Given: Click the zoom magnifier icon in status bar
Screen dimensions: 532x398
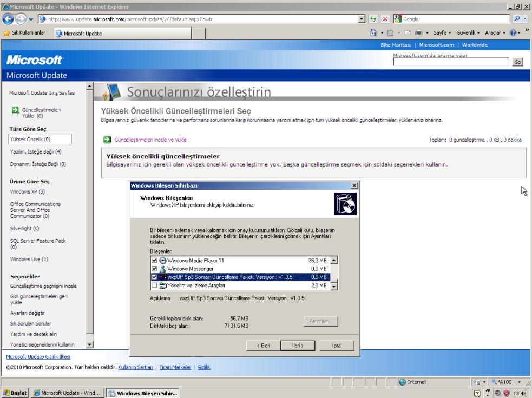Looking at the screenshot, I should [x=494, y=382].
